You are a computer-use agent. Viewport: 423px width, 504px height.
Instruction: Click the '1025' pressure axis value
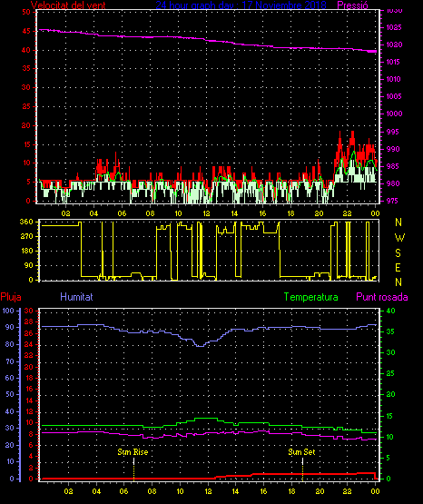point(393,27)
